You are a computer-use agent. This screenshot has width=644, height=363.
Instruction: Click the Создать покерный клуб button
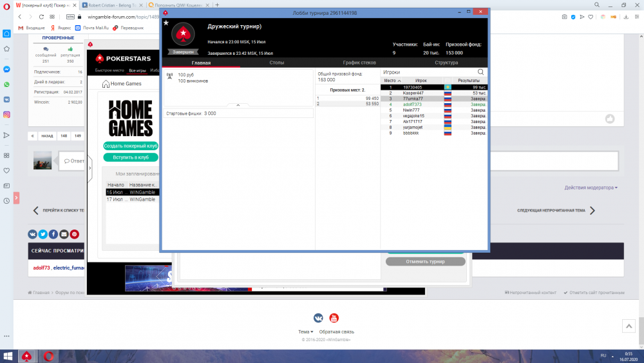[131, 146]
